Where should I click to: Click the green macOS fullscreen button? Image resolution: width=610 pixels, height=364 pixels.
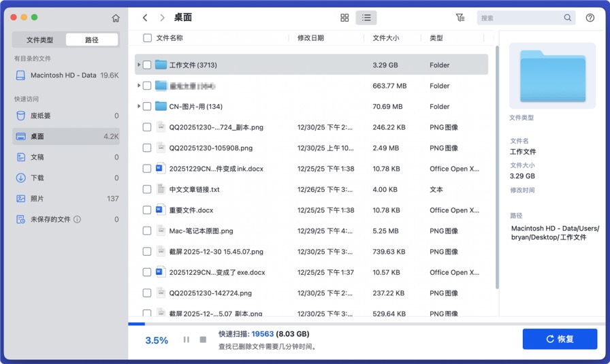click(x=34, y=17)
